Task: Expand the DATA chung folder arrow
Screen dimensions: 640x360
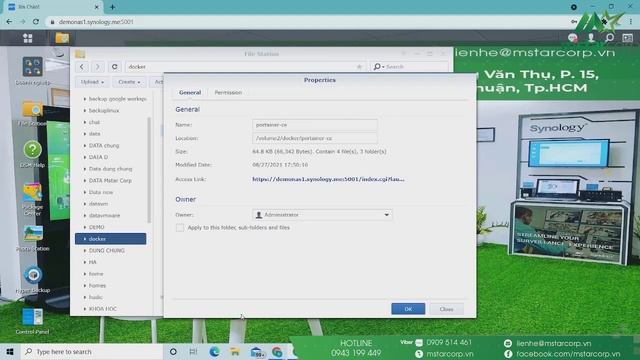Action: [x=84, y=145]
